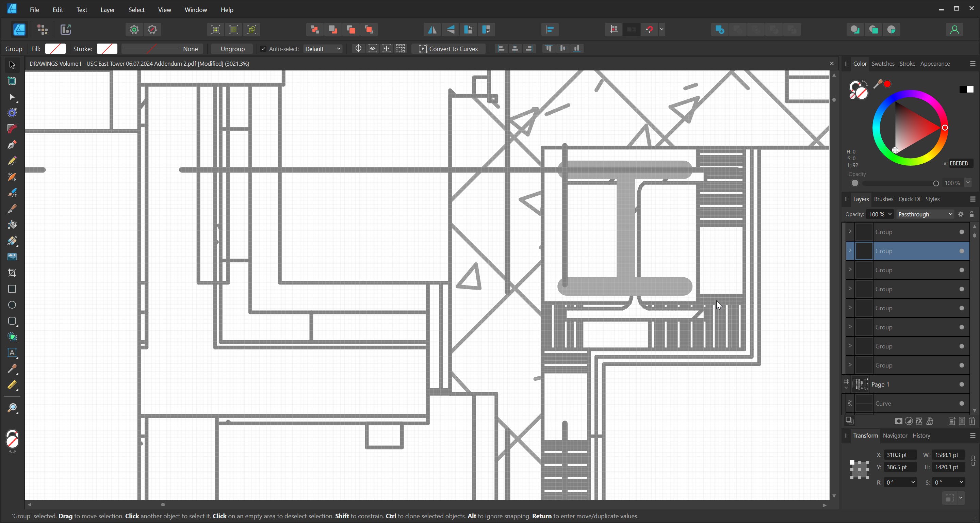Collapse the Page 1 layer

[846, 388]
